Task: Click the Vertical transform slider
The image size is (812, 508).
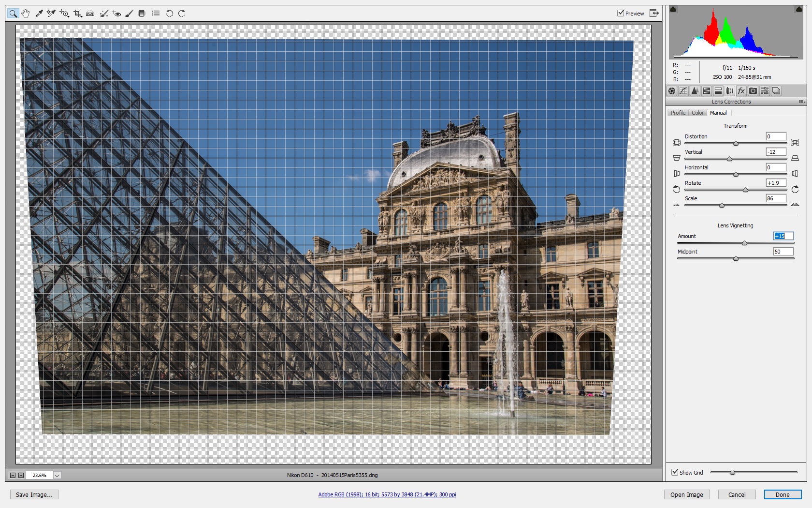Action: pyautogui.click(x=729, y=159)
